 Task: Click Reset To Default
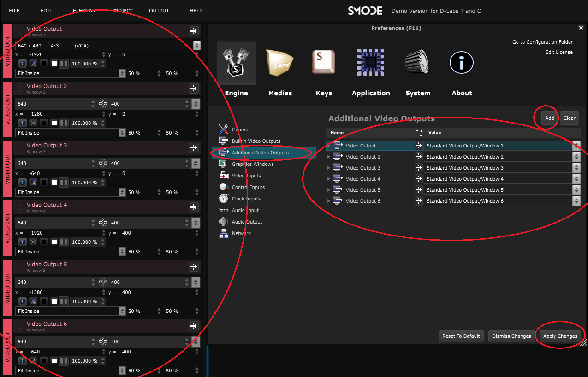click(x=461, y=336)
